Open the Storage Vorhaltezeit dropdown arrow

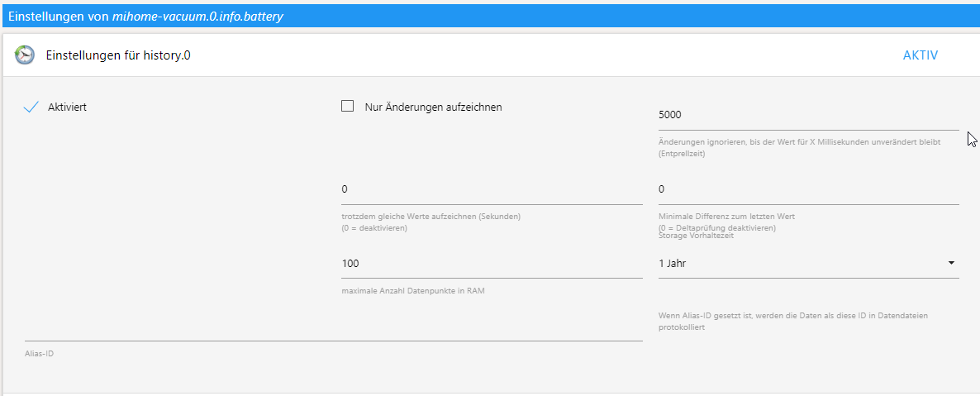[951, 264]
